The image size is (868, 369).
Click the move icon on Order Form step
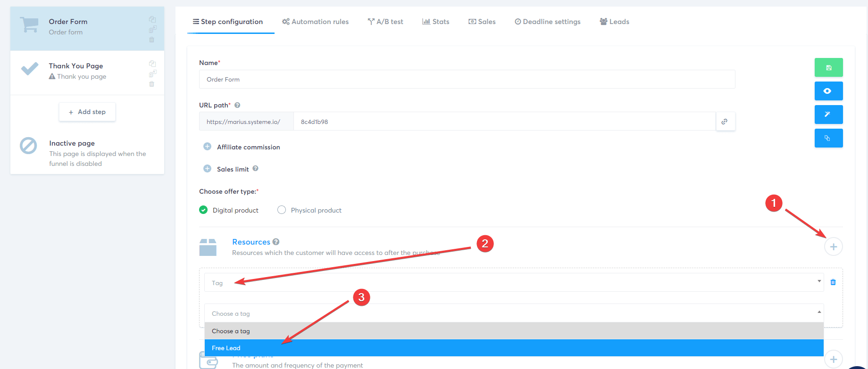(x=152, y=29)
